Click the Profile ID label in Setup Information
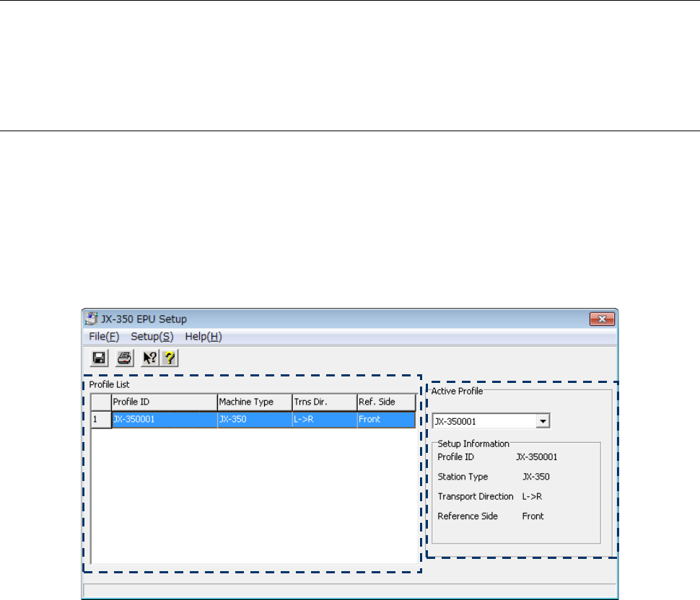This screenshot has width=700, height=600. coord(456,456)
